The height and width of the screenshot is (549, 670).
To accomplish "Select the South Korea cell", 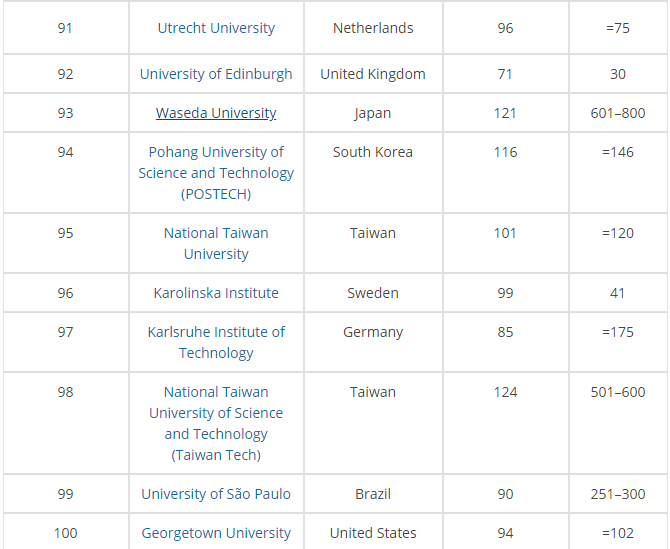I will (x=373, y=152).
